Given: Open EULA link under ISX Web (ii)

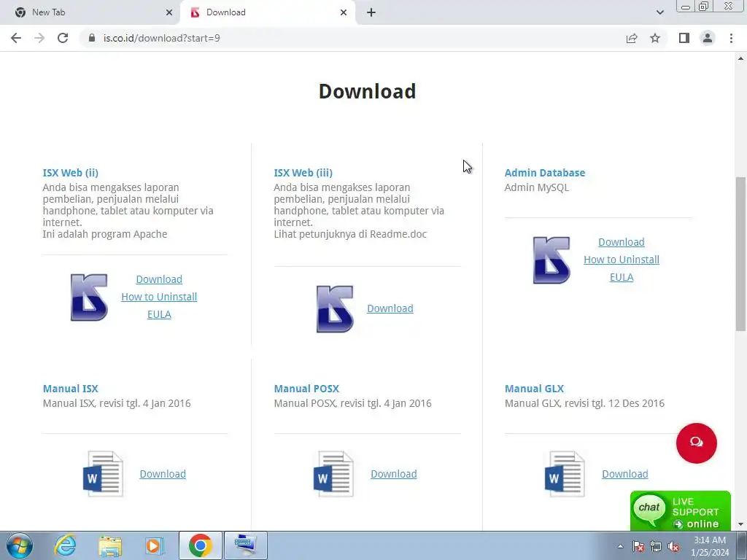Looking at the screenshot, I should coord(159,314).
